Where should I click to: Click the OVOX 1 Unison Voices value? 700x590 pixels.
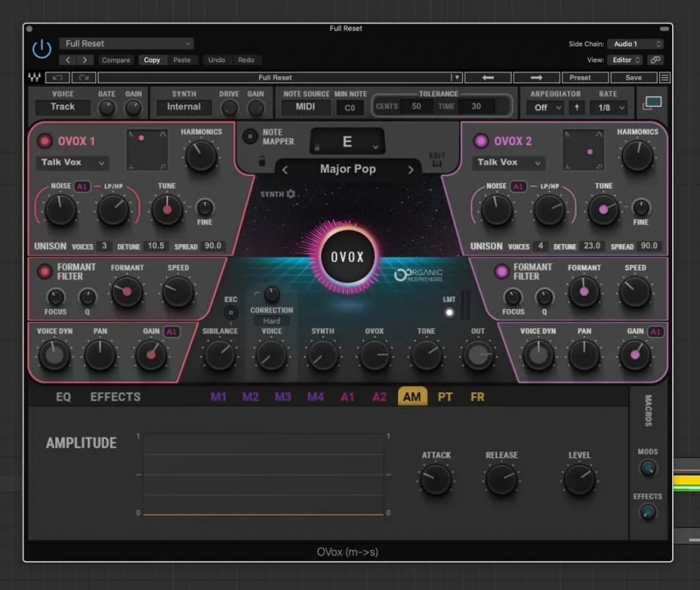104,246
